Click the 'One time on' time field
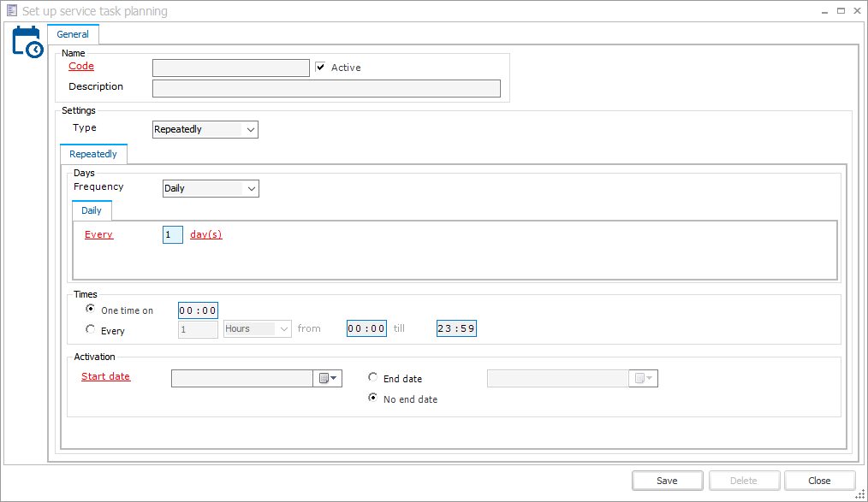The image size is (868, 502). [198, 310]
